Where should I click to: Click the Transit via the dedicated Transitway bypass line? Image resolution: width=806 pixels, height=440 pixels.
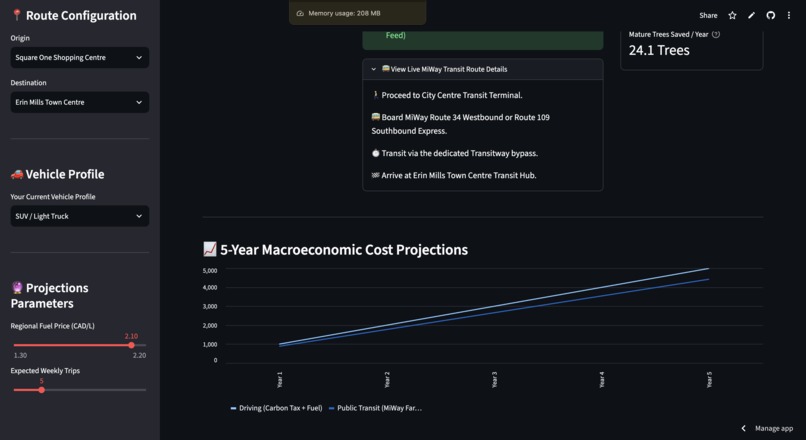454,153
